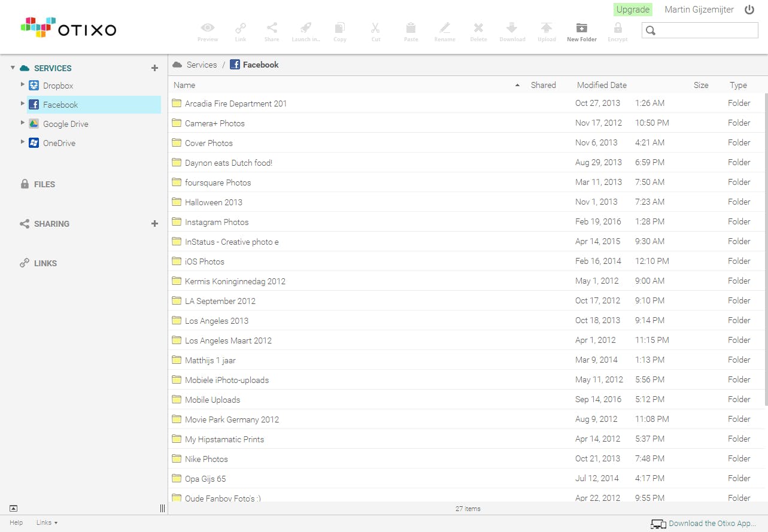Collapse the Services section arrow
This screenshot has width=768, height=532.
tap(13, 68)
